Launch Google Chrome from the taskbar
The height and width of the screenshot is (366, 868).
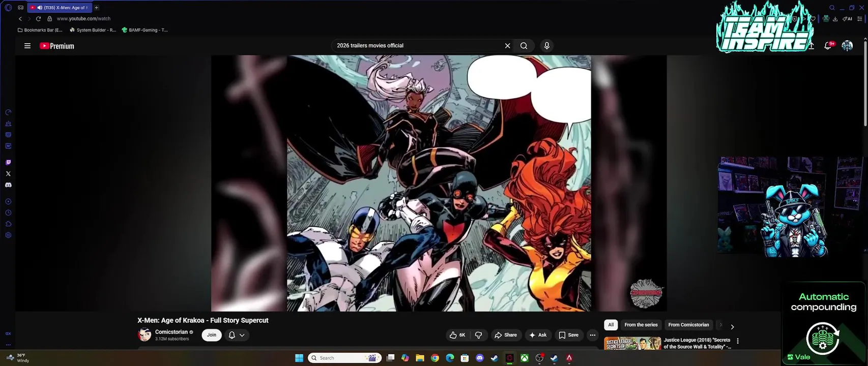click(x=435, y=358)
